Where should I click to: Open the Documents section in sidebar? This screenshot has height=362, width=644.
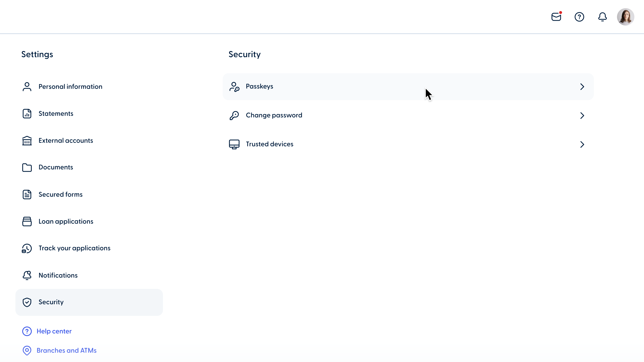[x=56, y=167]
